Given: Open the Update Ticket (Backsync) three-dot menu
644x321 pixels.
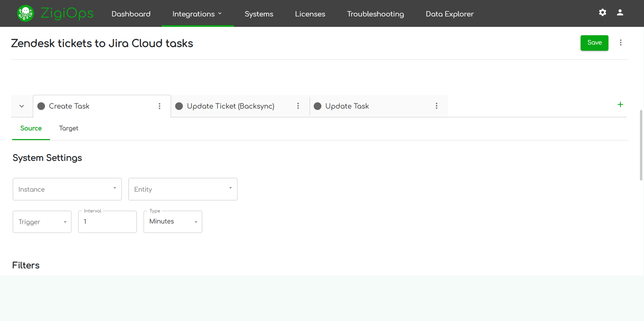Looking at the screenshot, I should pos(298,106).
